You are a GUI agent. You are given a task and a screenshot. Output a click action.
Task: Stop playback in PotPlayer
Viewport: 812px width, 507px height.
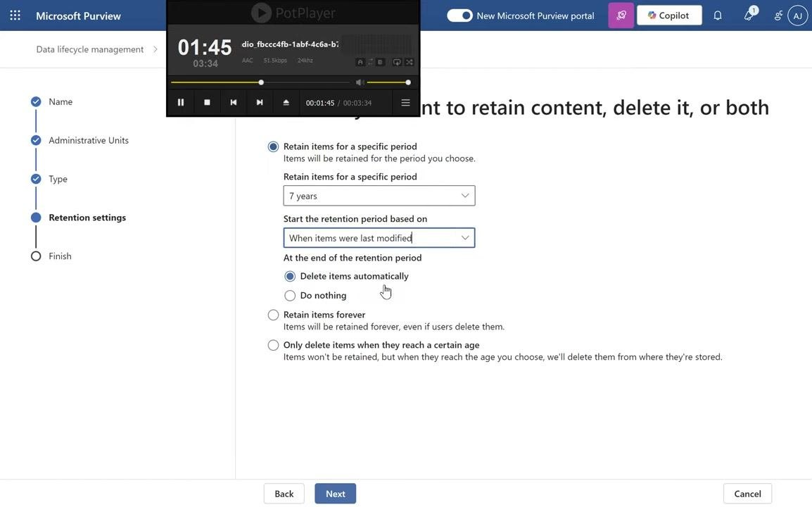coord(207,103)
